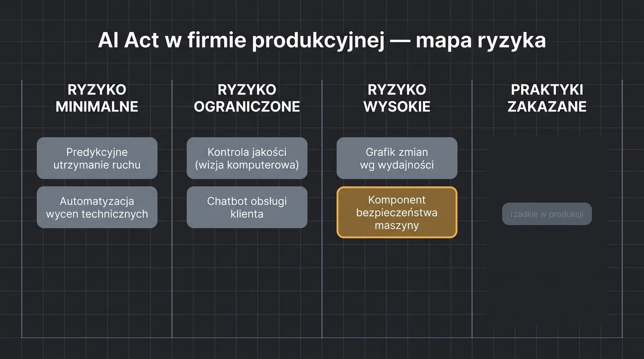The height and width of the screenshot is (359, 644).
Task: Select the "RYZYKO OGRANICZONE" column heading
Action: click(x=247, y=98)
